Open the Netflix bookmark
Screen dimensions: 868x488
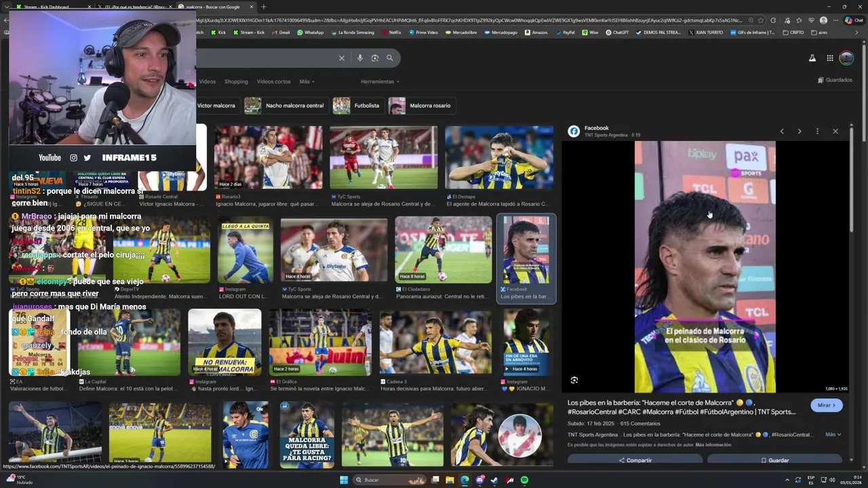(x=392, y=33)
